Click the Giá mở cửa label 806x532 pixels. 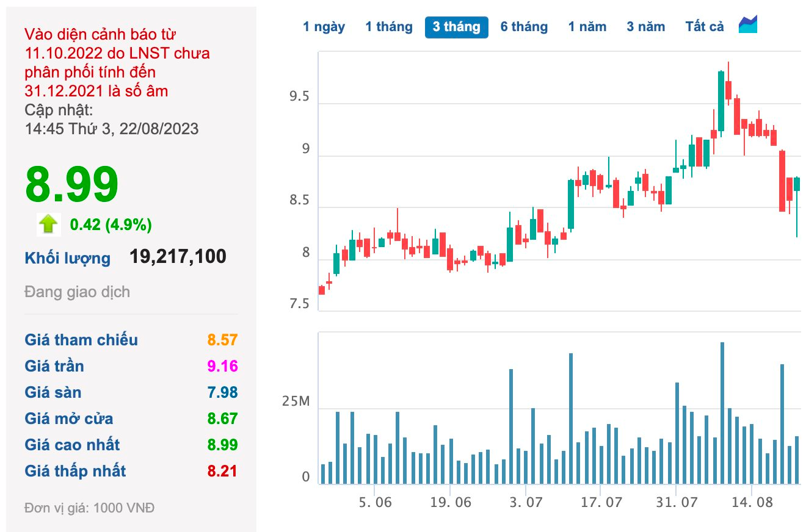[x=69, y=419]
